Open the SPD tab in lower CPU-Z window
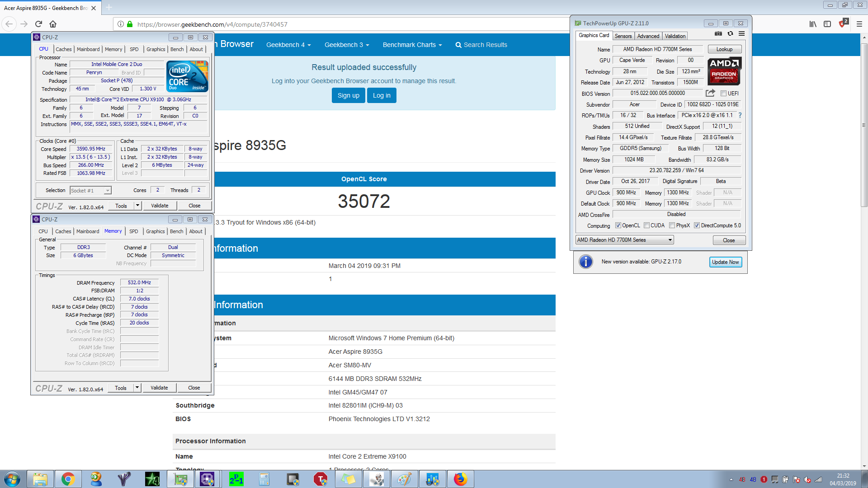868x488 pixels. (134, 231)
